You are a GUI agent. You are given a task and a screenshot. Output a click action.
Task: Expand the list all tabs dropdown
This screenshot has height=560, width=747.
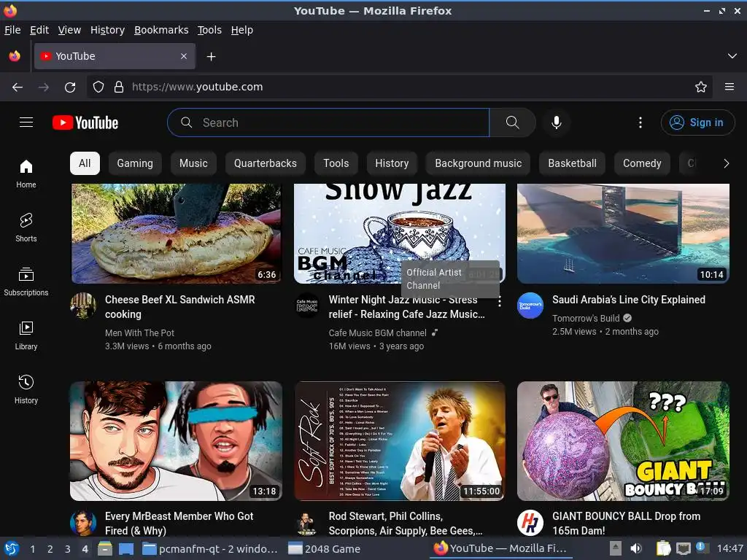pyautogui.click(x=732, y=56)
